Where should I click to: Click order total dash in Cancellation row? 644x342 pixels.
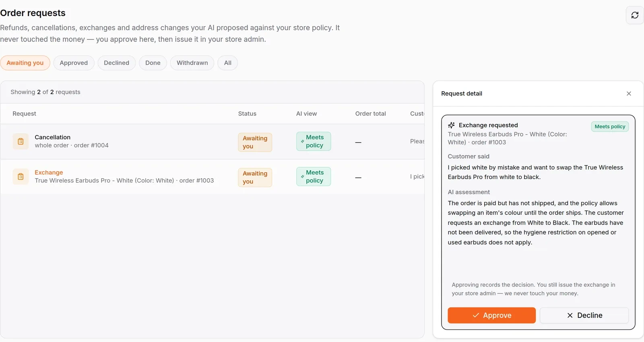[x=358, y=142]
